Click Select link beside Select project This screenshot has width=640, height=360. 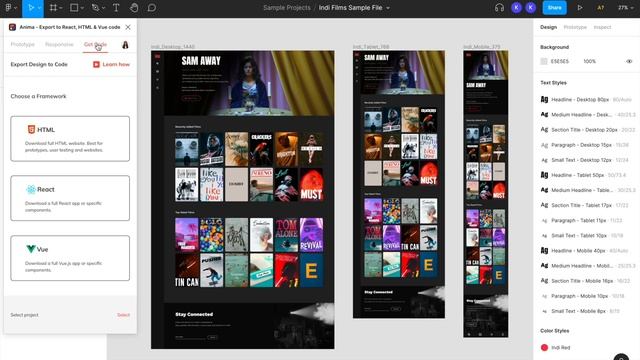123,315
